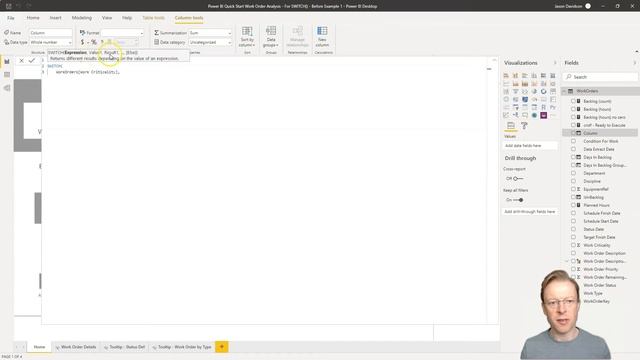
Task: Check the Condition For Work field
Action: [x=573, y=141]
